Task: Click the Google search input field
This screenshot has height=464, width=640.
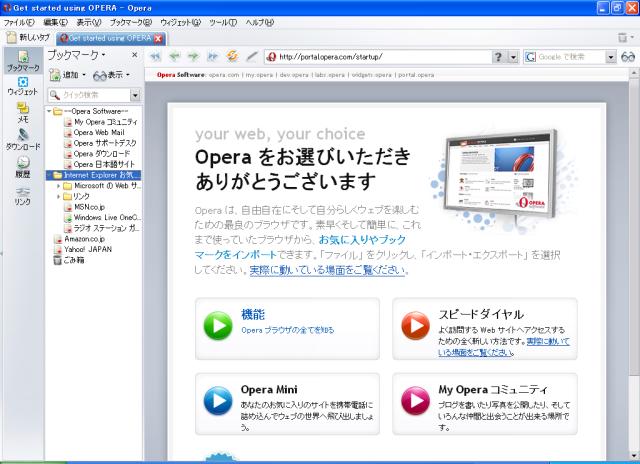Action: (571, 57)
